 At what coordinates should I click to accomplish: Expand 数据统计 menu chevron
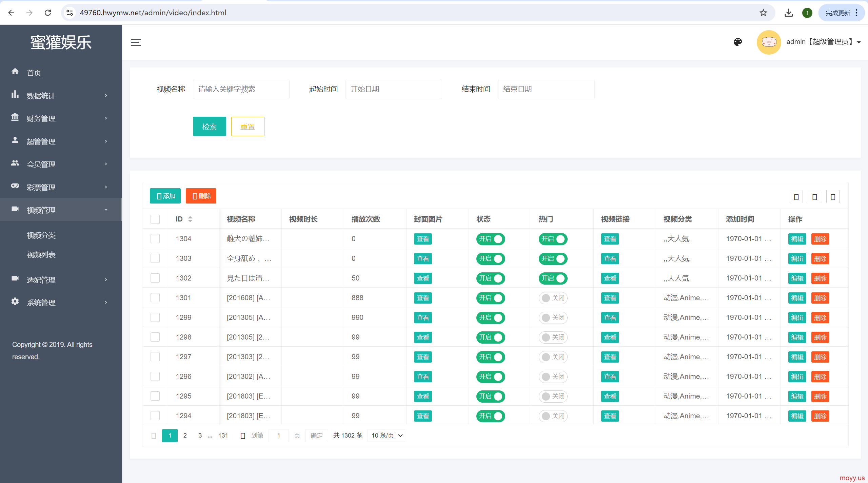(106, 96)
